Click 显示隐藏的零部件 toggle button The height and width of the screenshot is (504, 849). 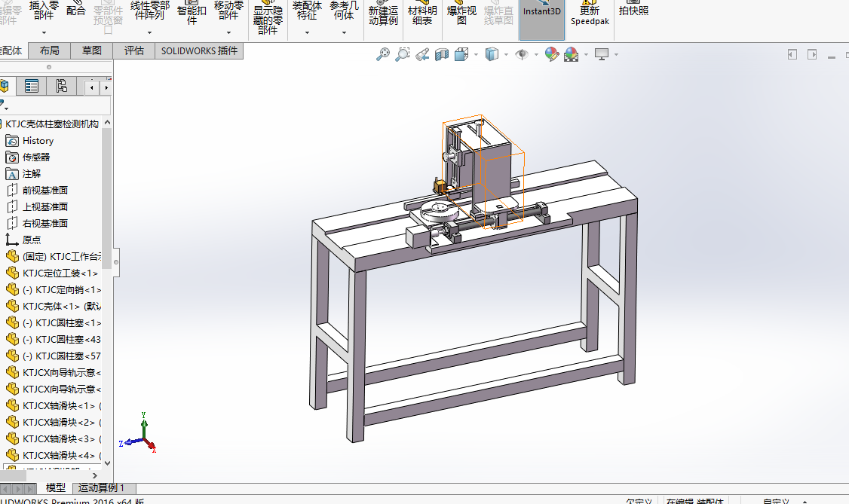coord(267,20)
